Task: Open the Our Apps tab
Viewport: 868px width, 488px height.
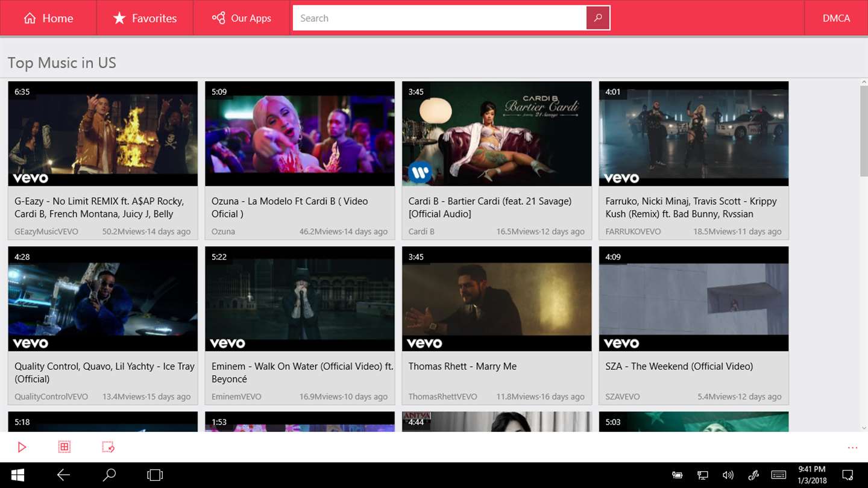Action: [x=242, y=18]
